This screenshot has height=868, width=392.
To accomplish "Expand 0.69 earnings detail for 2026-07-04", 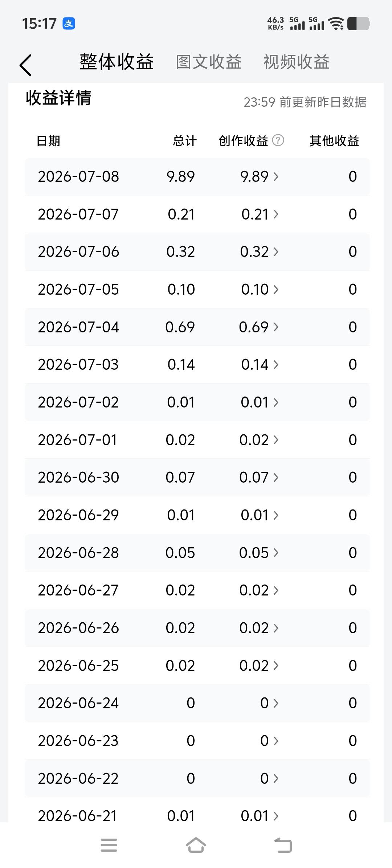I will (x=259, y=327).
